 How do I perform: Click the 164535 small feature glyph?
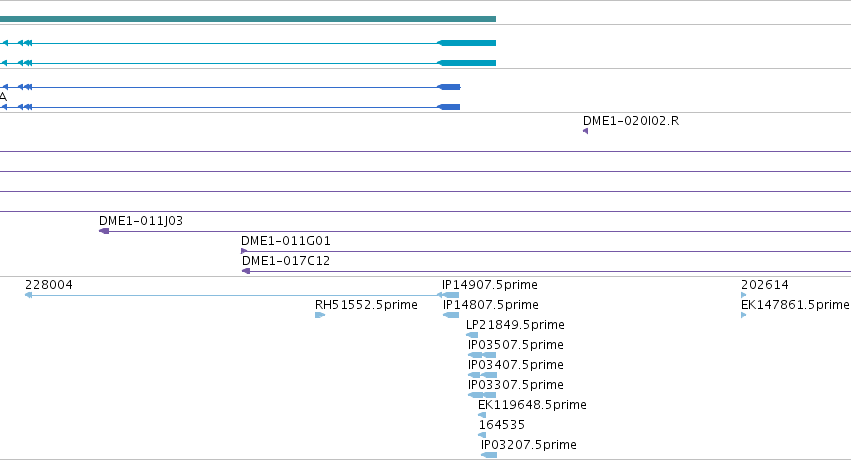[482, 435]
